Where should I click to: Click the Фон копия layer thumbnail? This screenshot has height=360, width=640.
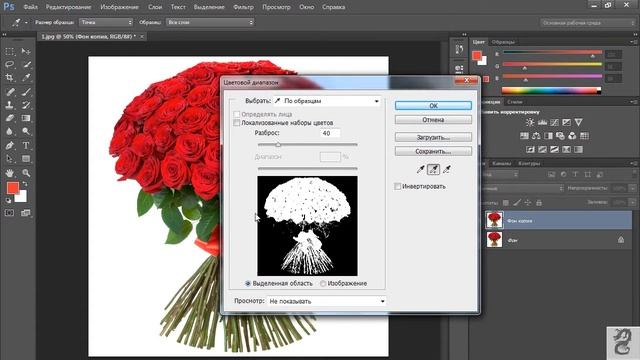click(x=495, y=220)
